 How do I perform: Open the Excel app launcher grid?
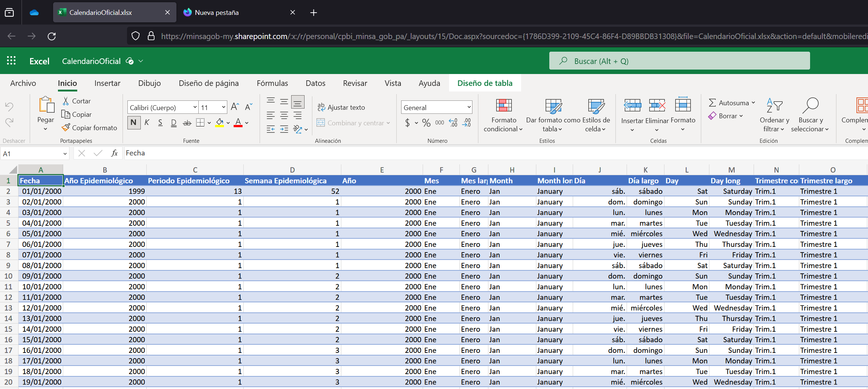pyautogui.click(x=12, y=61)
